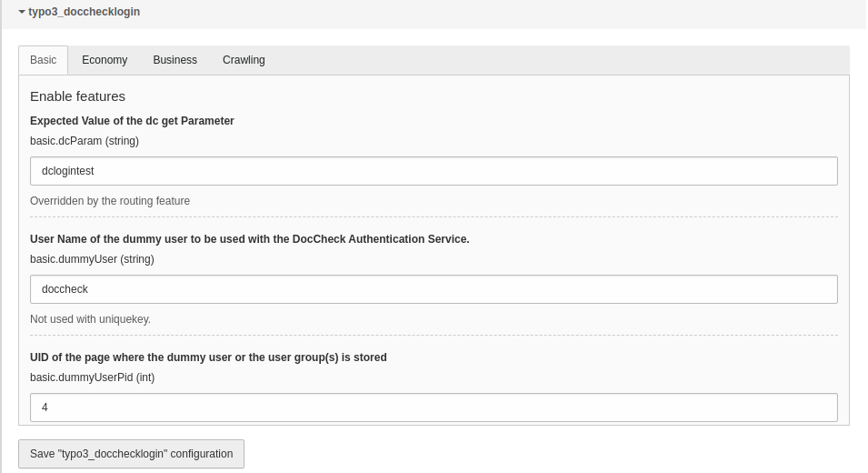Collapse the typo3_docchecklogin section caret
868x473 pixels.
tap(22, 12)
